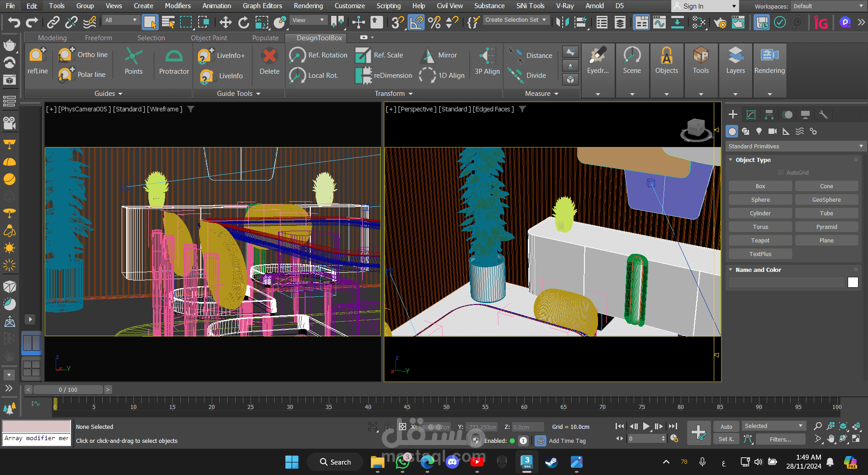Select the Select and Move tool
This screenshot has height=475, width=868.
[225, 22]
